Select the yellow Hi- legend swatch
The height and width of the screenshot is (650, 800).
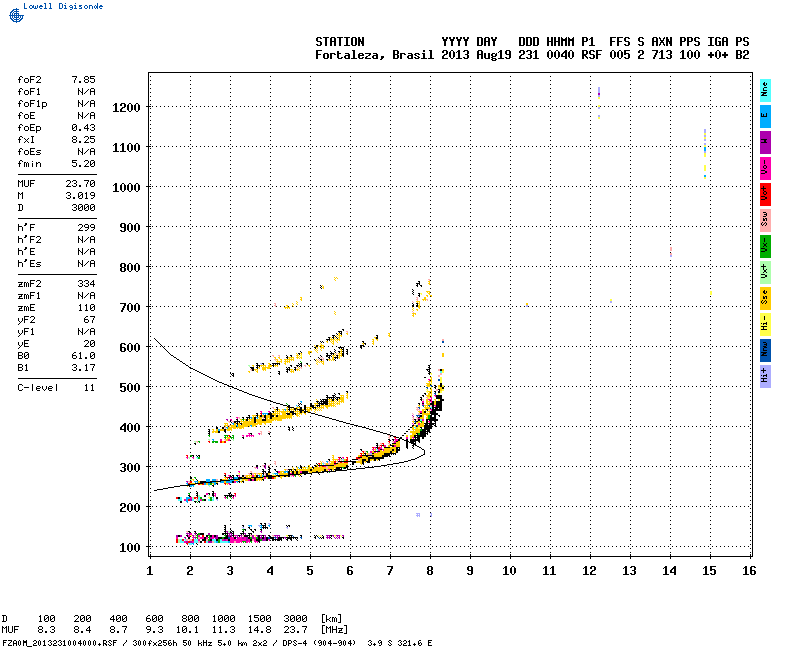[765, 324]
